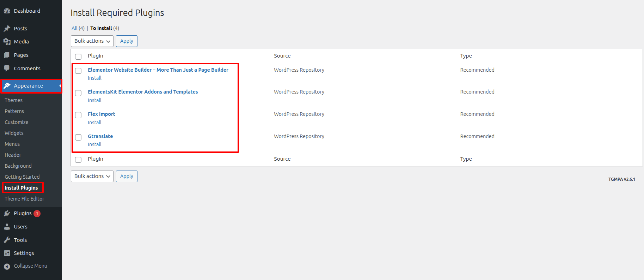Click the Plugins update count badge
This screenshot has height=280, width=644.
[x=37, y=213]
